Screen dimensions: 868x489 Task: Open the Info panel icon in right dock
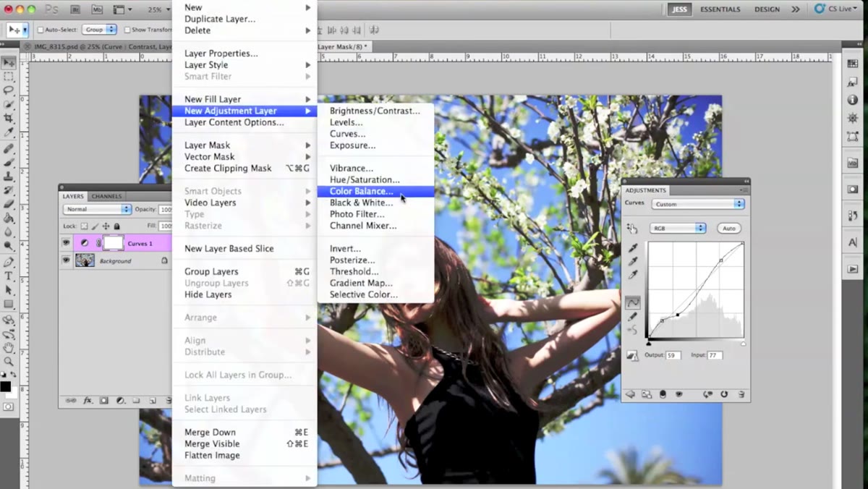click(x=853, y=101)
